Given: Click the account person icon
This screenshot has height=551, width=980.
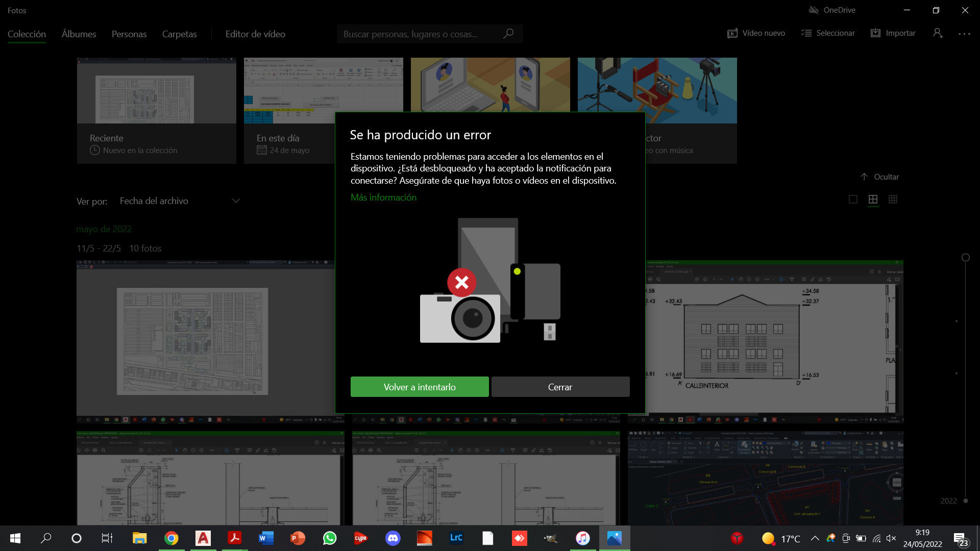Looking at the screenshot, I should (x=938, y=33).
